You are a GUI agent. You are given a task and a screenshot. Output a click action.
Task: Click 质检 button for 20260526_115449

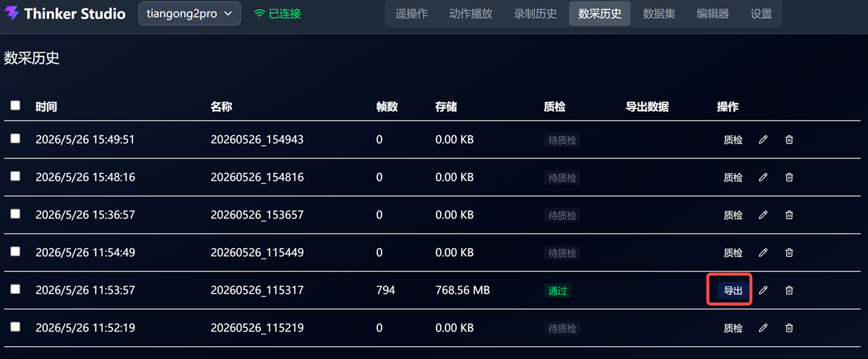coord(733,253)
